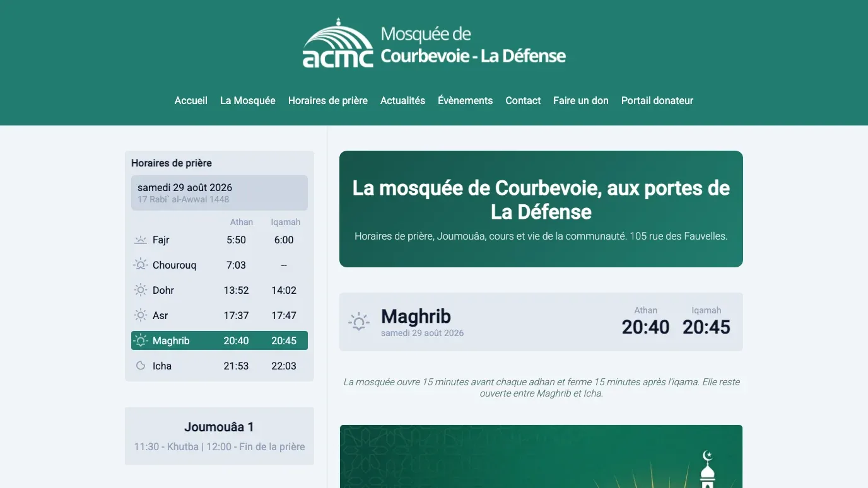The image size is (868, 488).
Task: Click the Chourouq sun icon
Action: pos(141,265)
